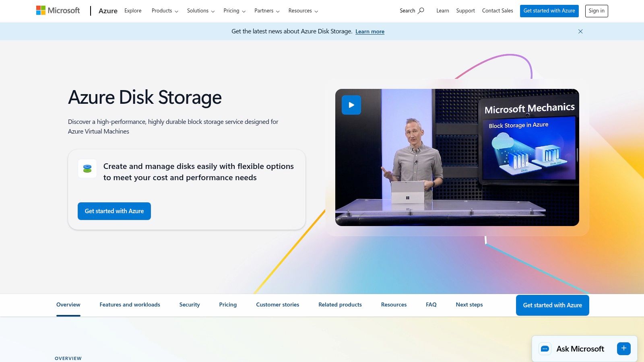Screen dimensions: 644x362
Task: Go to the Azure home page via Azure link
Action: (x=108, y=11)
